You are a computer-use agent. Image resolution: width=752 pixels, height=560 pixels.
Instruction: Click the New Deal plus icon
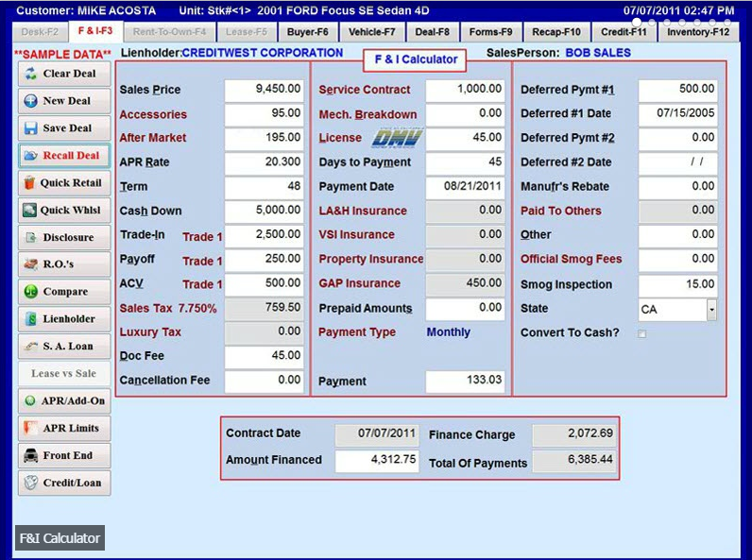30,101
